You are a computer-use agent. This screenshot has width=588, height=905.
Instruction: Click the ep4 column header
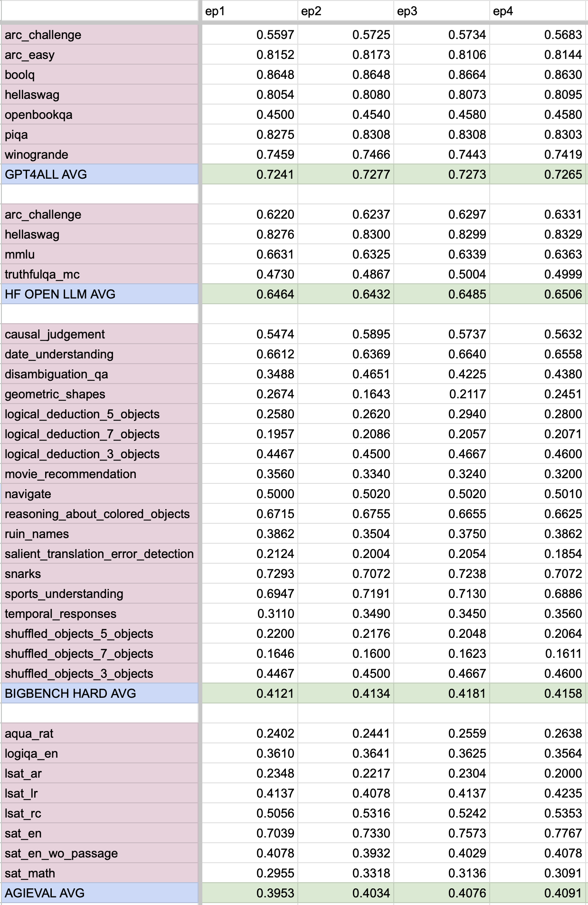tap(538, 11)
